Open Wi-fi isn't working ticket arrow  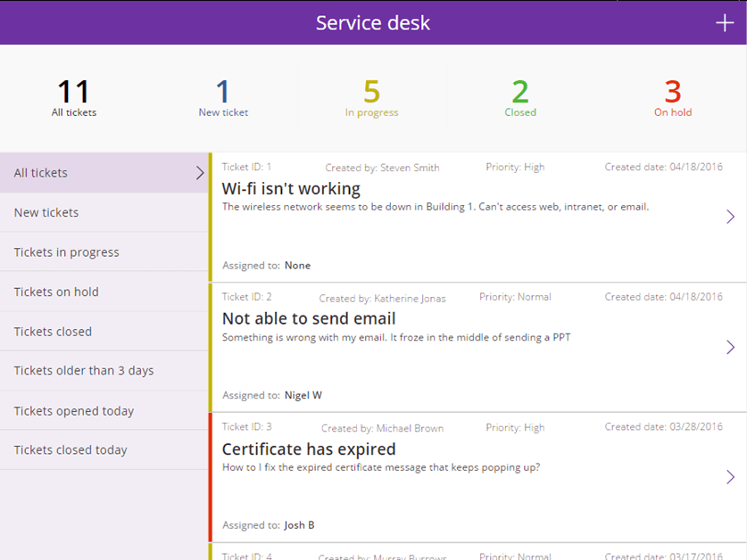point(730,217)
